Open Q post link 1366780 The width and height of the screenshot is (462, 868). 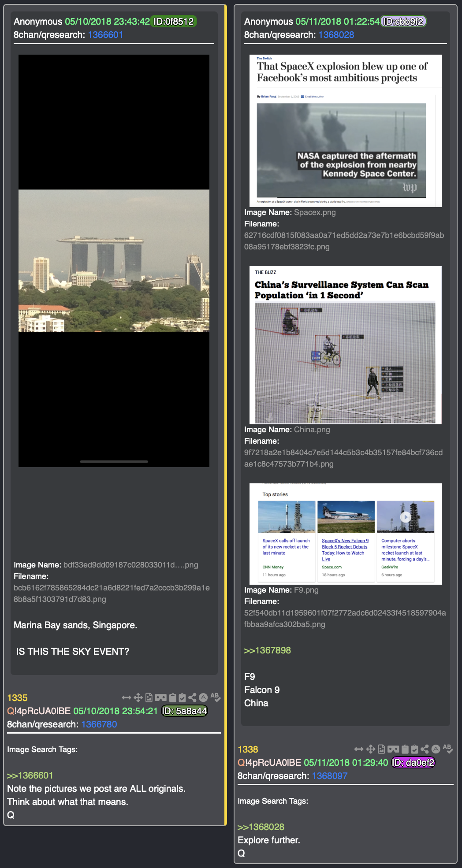[x=99, y=724]
